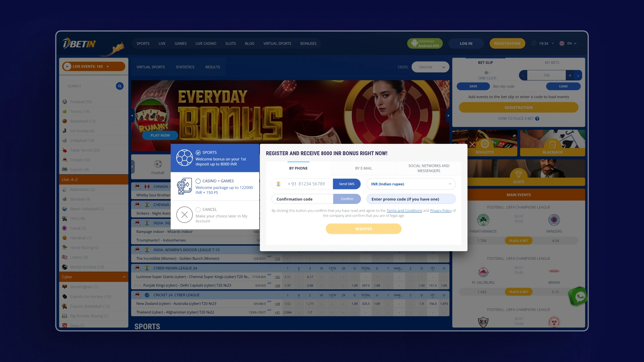644x362 pixels.
Task: Click the clock icon next to 19:34
Action: (534, 43)
